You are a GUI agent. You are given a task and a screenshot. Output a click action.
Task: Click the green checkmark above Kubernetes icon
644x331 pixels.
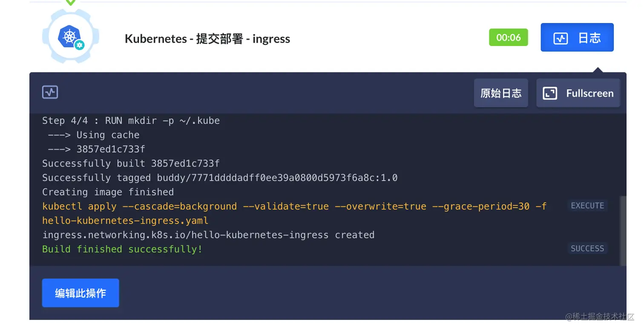pyautogui.click(x=71, y=2)
